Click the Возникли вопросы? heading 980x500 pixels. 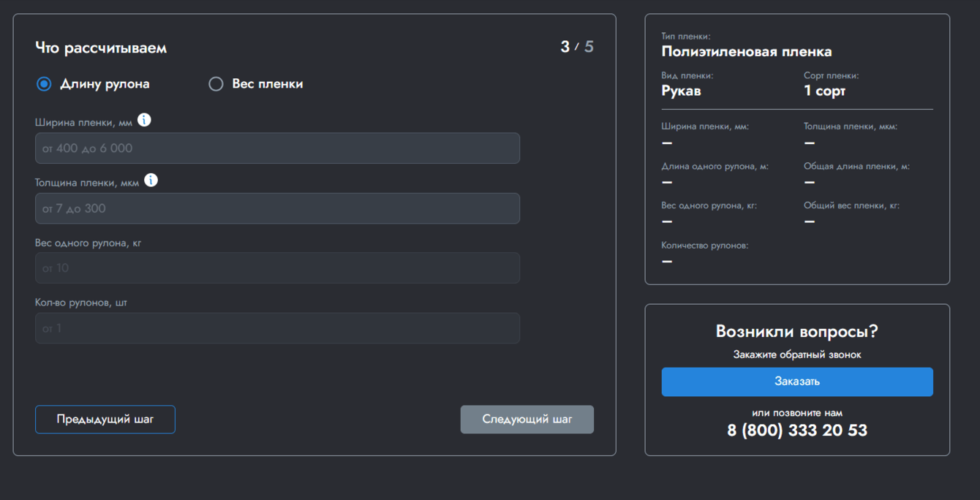[x=797, y=332]
